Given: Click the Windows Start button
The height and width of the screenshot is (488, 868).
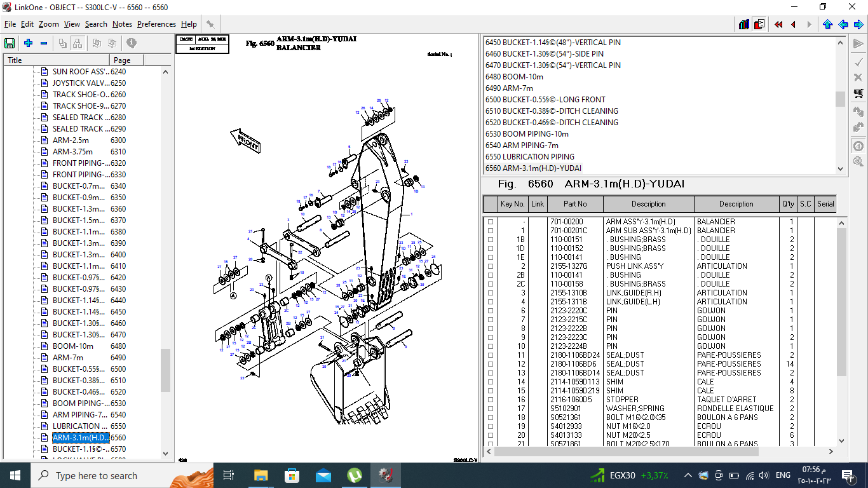Looking at the screenshot, I should tap(15, 475).
